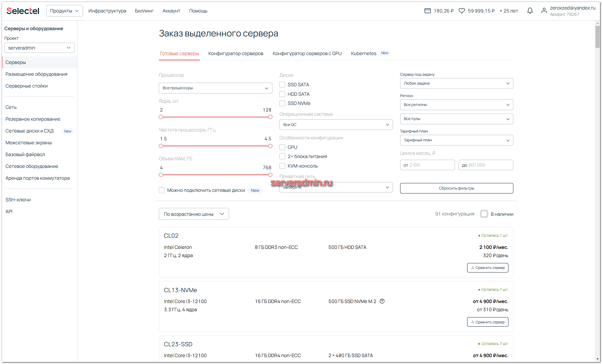The image size is (602, 364).
Task: Check the HDD SATA disk filter
Action: (x=282, y=94)
